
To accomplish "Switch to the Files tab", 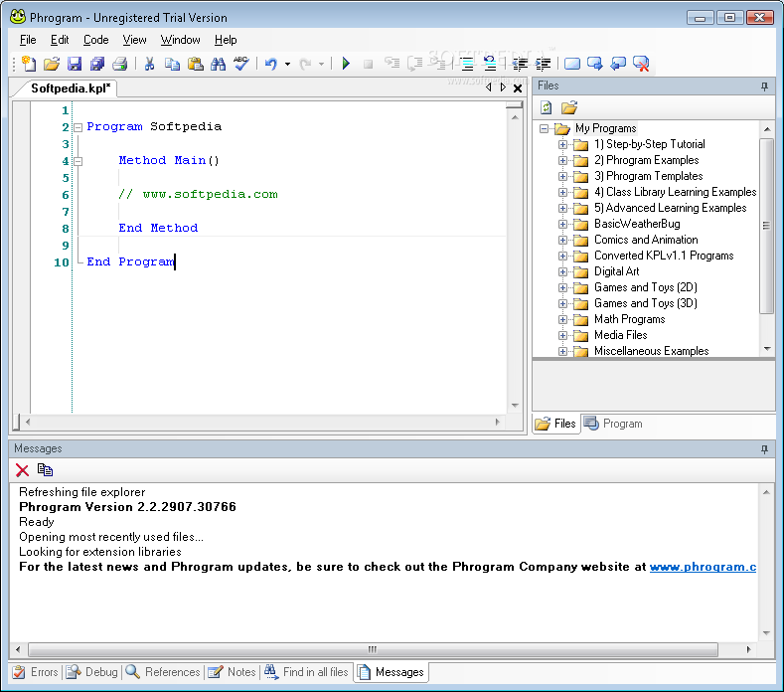I will pos(555,424).
